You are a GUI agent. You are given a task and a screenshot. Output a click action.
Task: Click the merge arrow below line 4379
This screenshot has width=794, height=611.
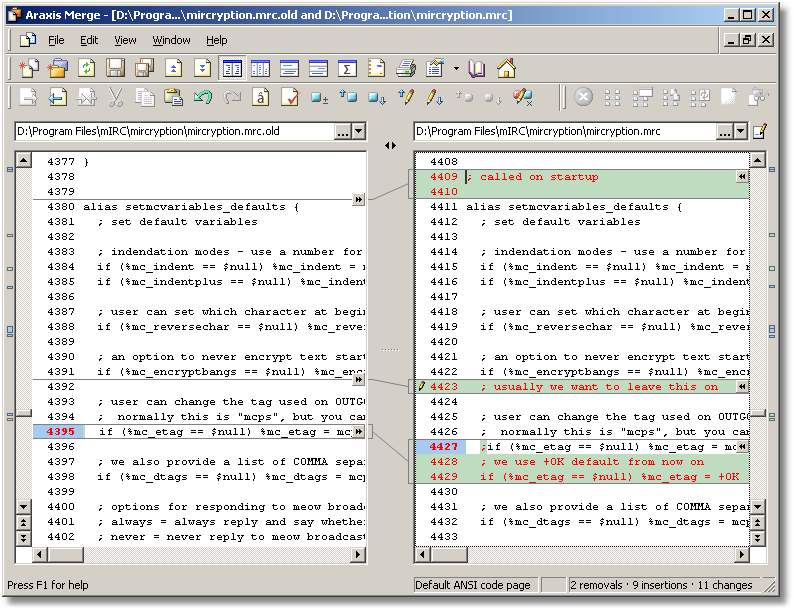[359, 199]
